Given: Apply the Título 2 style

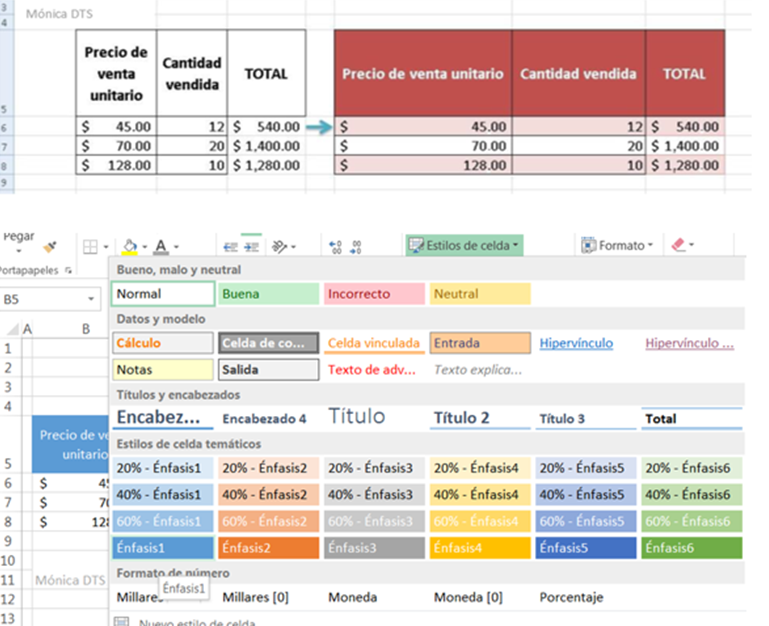Looking at the screenshot, I should pyautogui.click(x=480, y=418).
